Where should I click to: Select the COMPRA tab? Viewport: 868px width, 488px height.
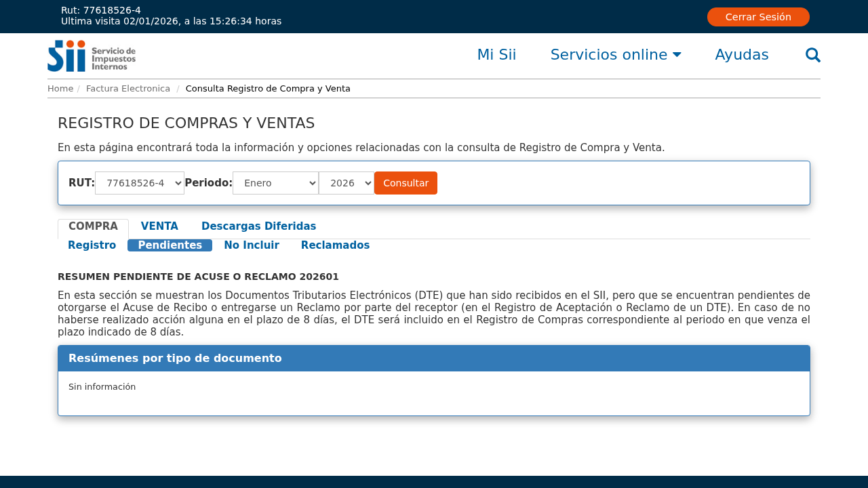(93, 226)
